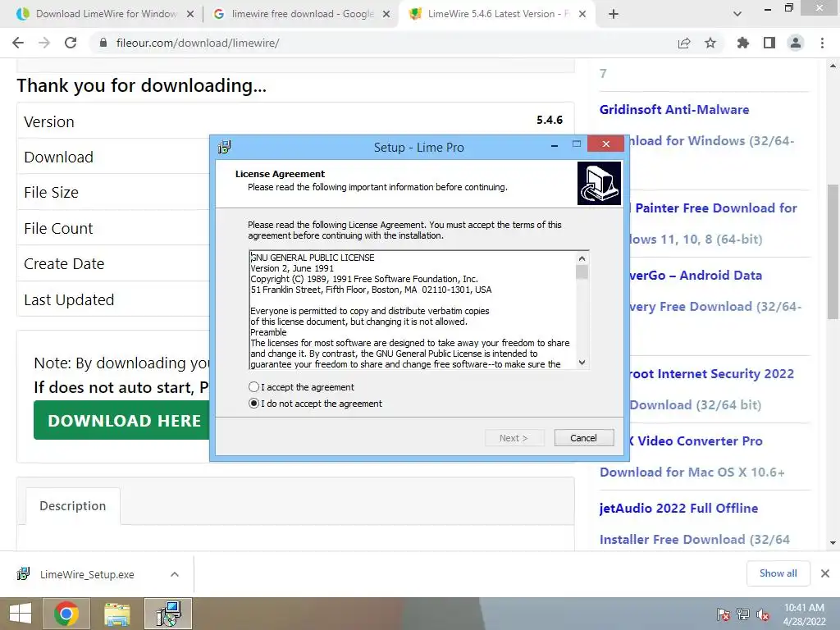840x630 pixels.
Task: Click 'GNU GENERAL PUBLIC LICENSE' text line
Action: [313, 258]
